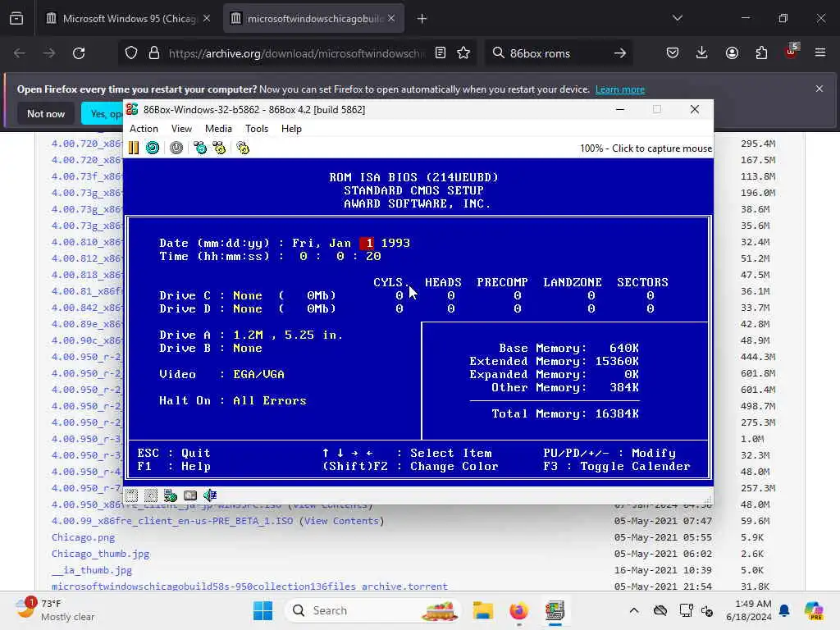Open the 86Box Help menu
This screenshot has height=630, width=840.
[291, 129]
